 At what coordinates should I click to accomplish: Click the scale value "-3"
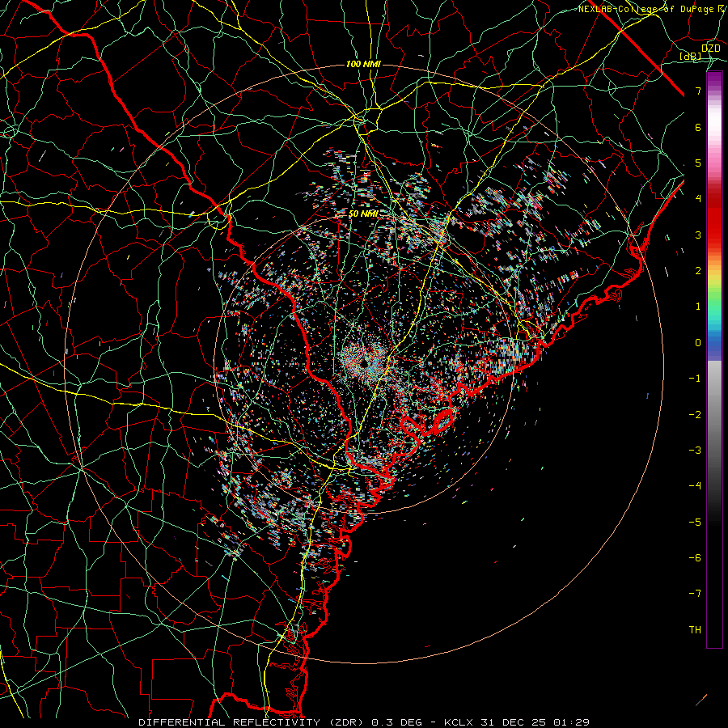tap(695, 451)
